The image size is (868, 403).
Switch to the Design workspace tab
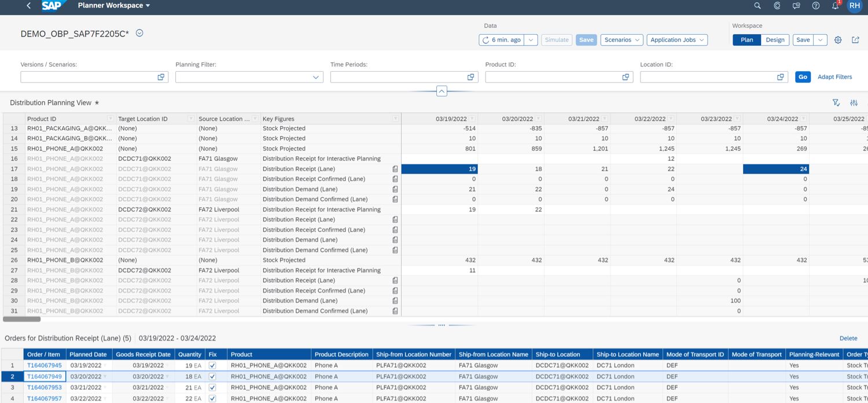(775, 40)
